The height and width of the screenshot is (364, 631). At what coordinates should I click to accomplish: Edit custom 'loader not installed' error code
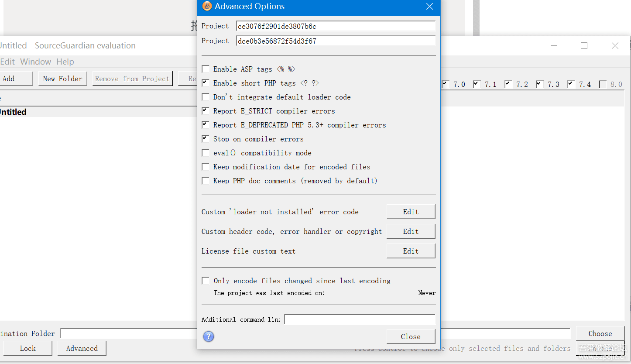click(411, 212)
